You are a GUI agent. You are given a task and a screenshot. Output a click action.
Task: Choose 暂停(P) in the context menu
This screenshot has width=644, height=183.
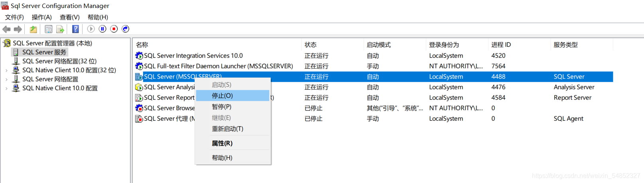tap(233, 107)
